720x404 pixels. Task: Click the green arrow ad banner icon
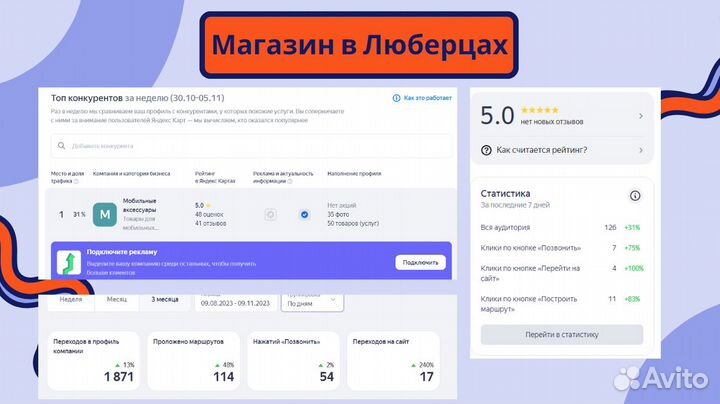69,263
